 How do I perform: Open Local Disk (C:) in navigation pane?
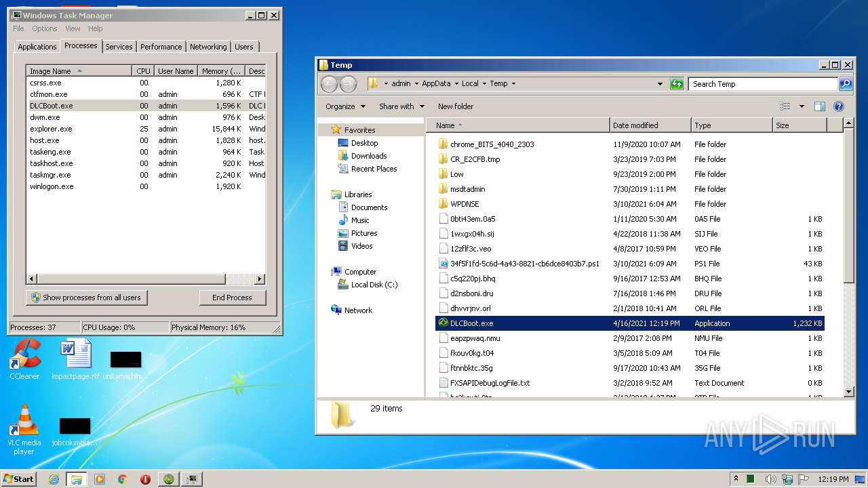[x=374, y=285]
